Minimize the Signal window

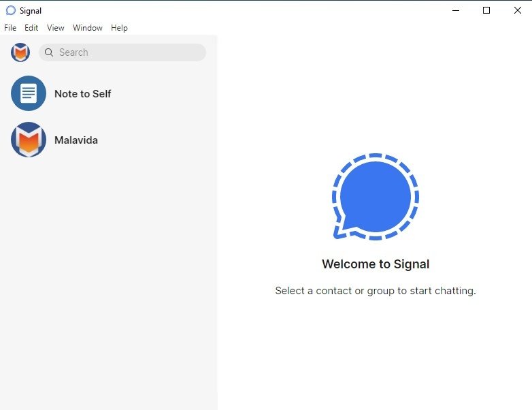pos(456,10)
